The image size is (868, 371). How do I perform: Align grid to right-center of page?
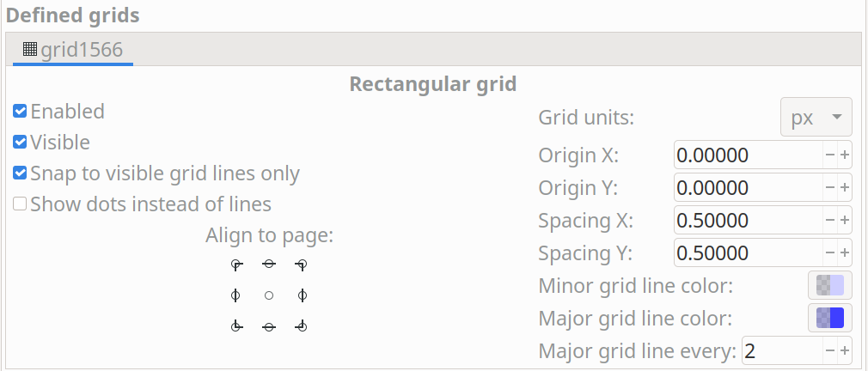[302, 295]
